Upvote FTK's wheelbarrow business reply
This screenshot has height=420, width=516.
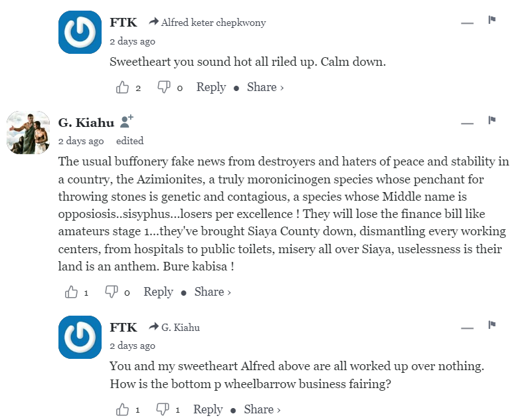tap(123, 409)
